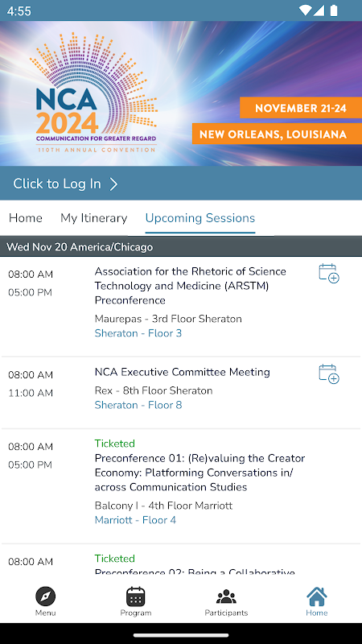Screen dimensions: 362x644
Task: Tap the NCA 2024 convention banner image
Action: coord(181,93)
